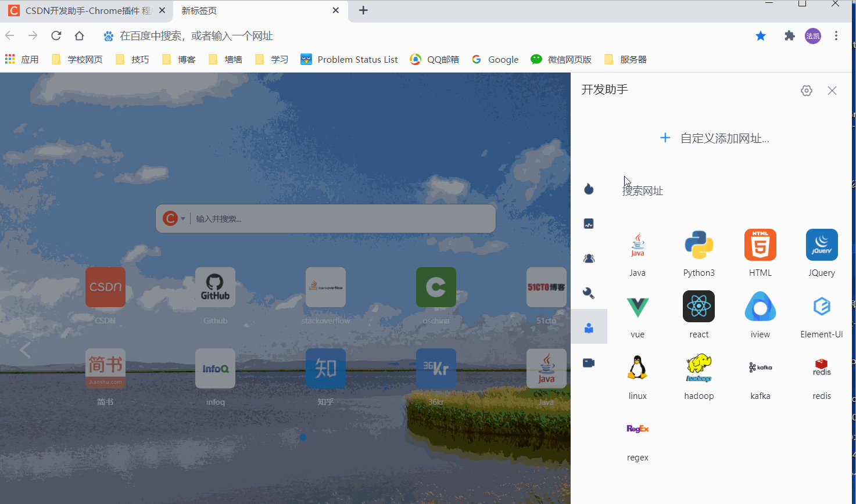Viewport: 856px width, 504px height.
Task: Open the 学校网页 bookmark folder
Action: pyautogui.click(x=77, y=59)
